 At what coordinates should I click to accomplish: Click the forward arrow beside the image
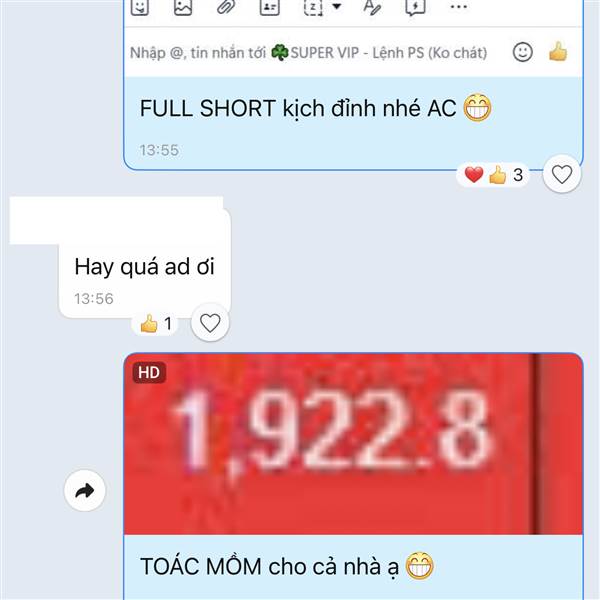tap(85, 491)
